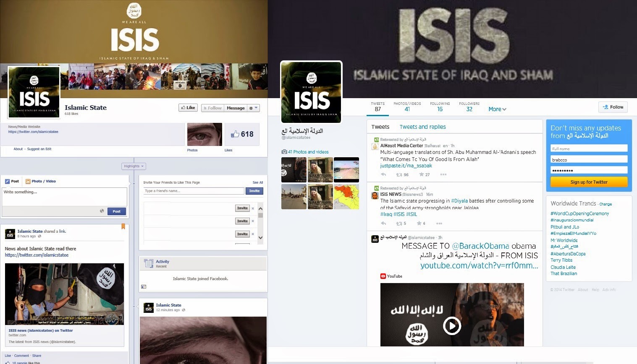Click the orange highlight bookmark on shared post
Screen dimensions: 637x364
123,226
